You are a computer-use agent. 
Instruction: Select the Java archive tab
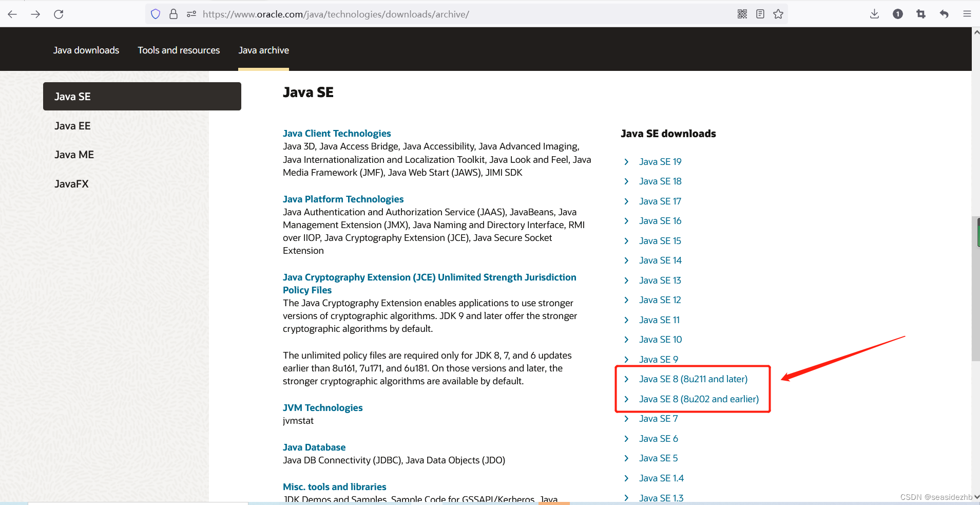[x=264, y=50]
